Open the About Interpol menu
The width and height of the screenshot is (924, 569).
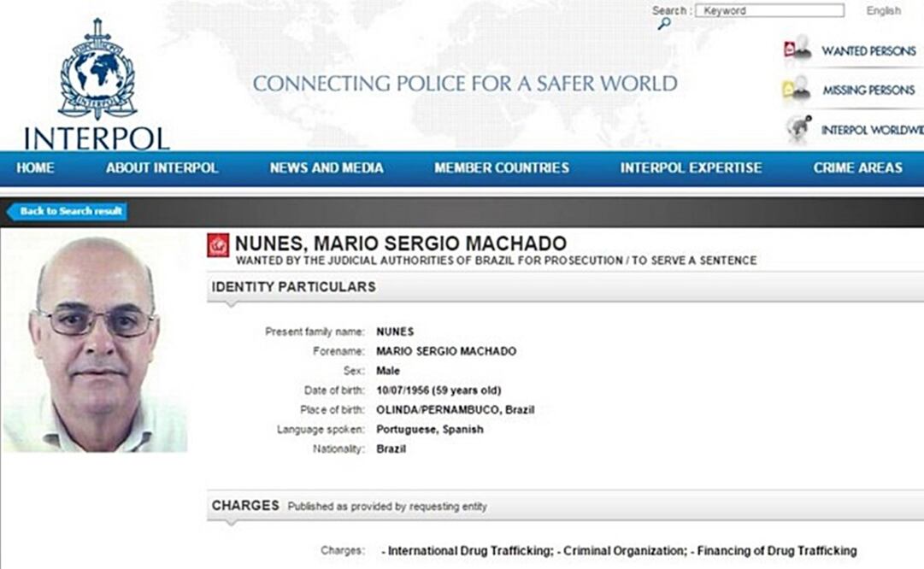point(162,168)
